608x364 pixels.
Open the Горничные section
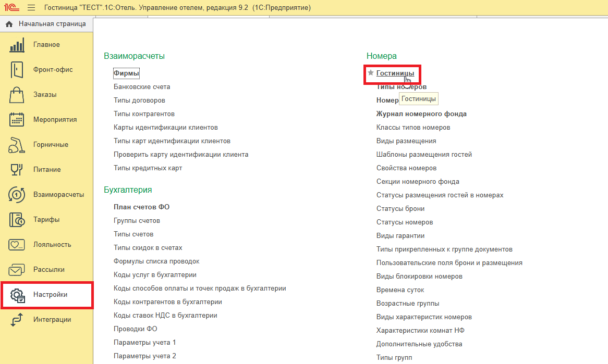pos(46,145)
